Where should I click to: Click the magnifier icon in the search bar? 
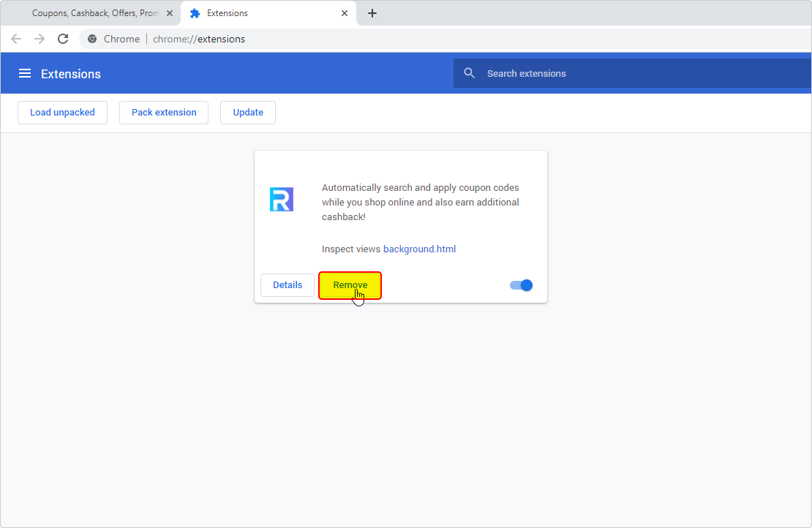pos(470,73)
